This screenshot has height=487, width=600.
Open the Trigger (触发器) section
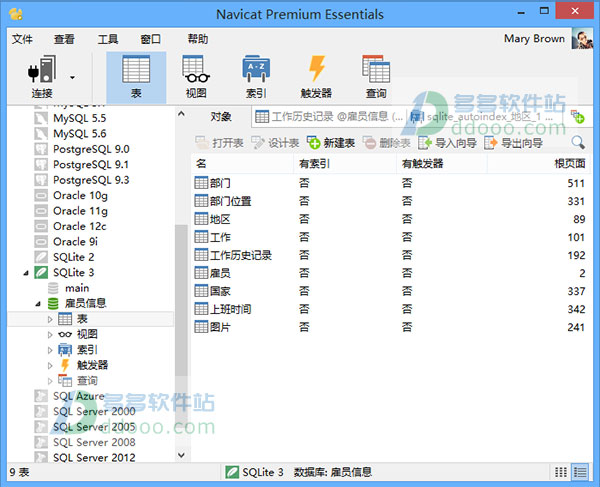(316, 77)
